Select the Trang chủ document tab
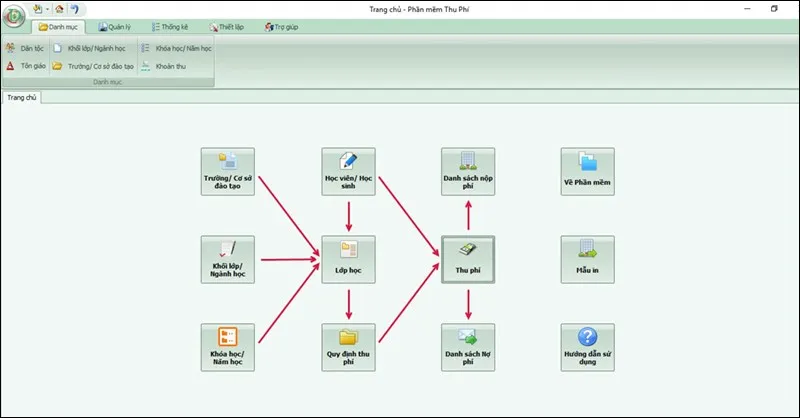 coord(20,97)
